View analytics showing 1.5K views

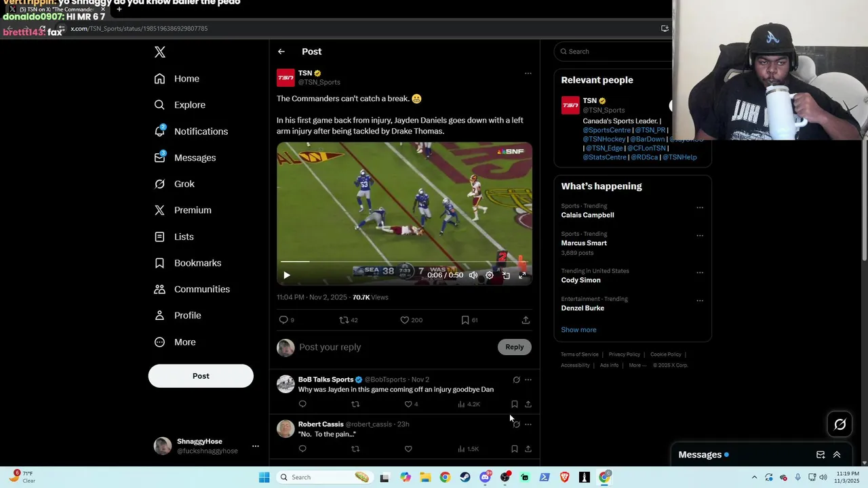tap(469, 449)
